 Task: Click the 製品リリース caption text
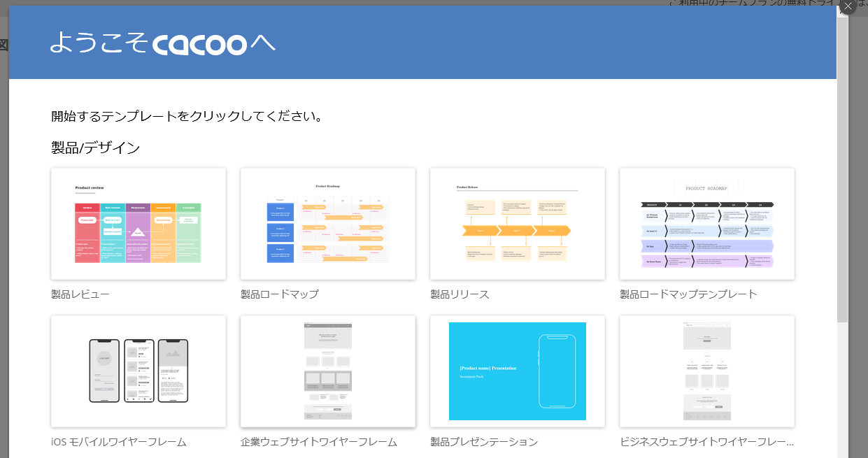(460, 294)
